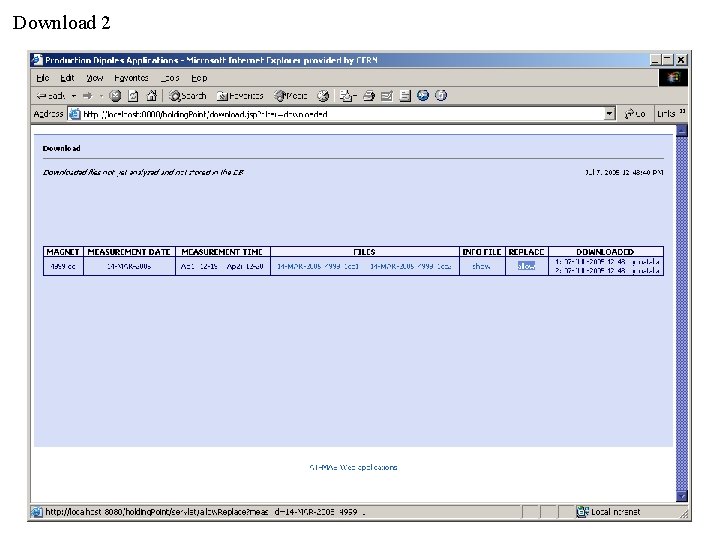
Task: Open the Search toolbar button
Action: tap(187, 96)
